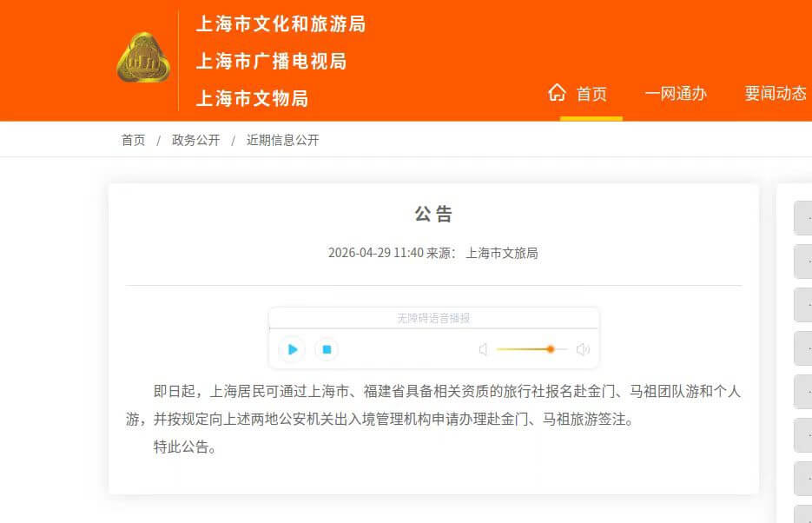Go to the 要闻动态 navigation tab
812x523 pixels.
click(776, 94)
